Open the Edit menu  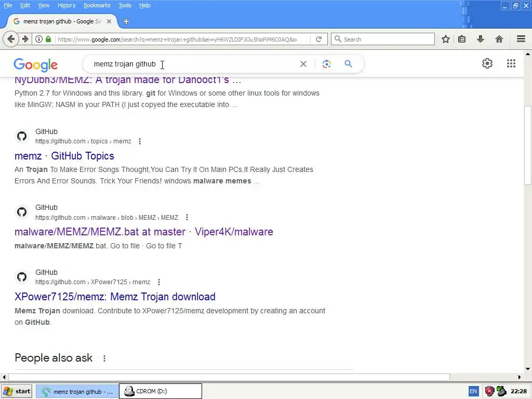(x=25, y=5)
